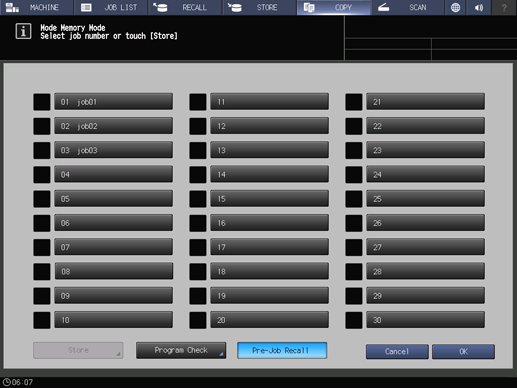
Task: Open the globe language icon
Action: click(455, 7)
